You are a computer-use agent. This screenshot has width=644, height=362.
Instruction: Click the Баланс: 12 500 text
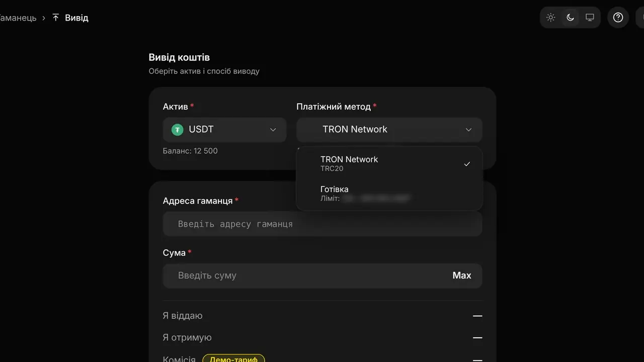coord(190,151)
